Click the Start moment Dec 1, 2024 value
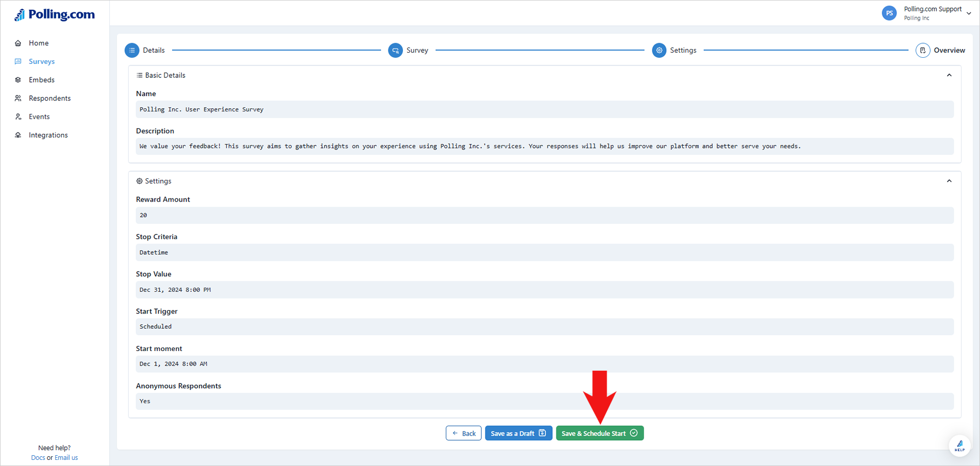 click(x=545, y=364)
